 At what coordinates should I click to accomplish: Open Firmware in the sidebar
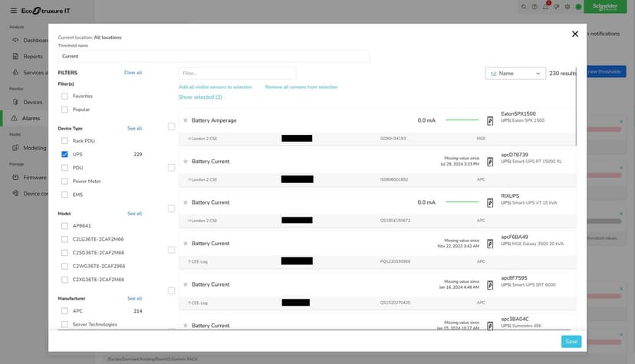(x=35, y=177)
